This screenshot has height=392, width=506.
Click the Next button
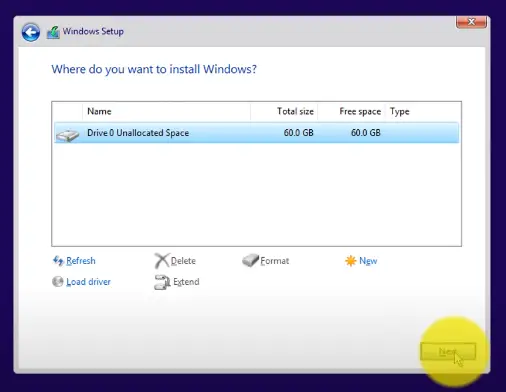point(448,351)
